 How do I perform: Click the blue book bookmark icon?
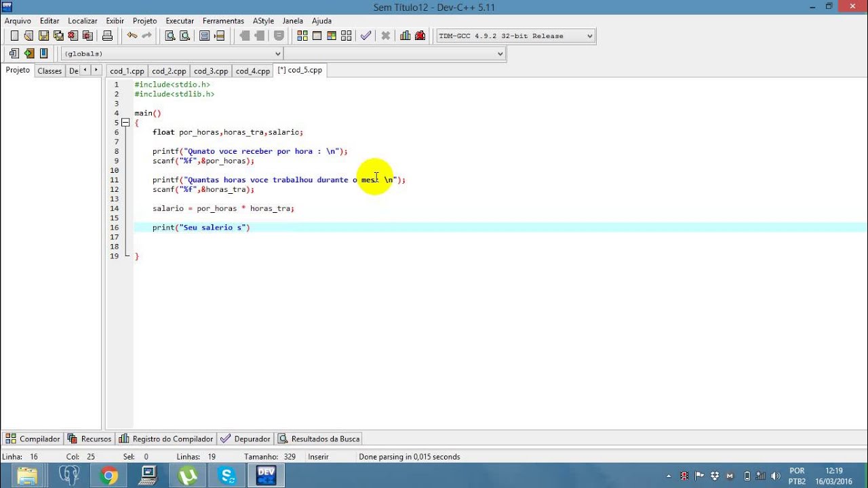[x=43, y=54]
